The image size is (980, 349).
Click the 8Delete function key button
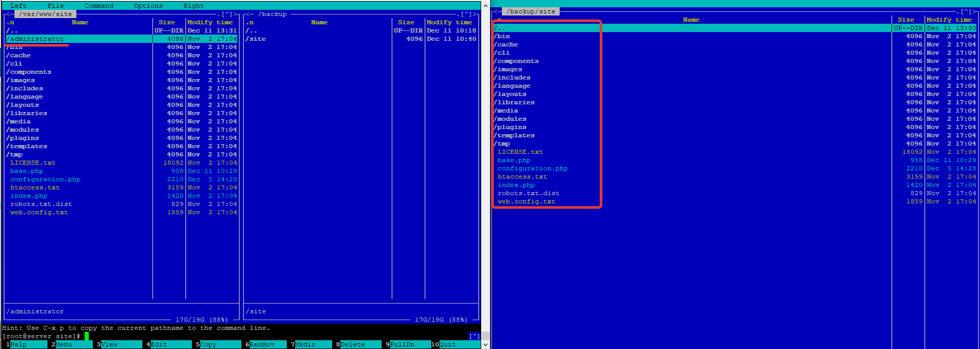click(358, 344)
